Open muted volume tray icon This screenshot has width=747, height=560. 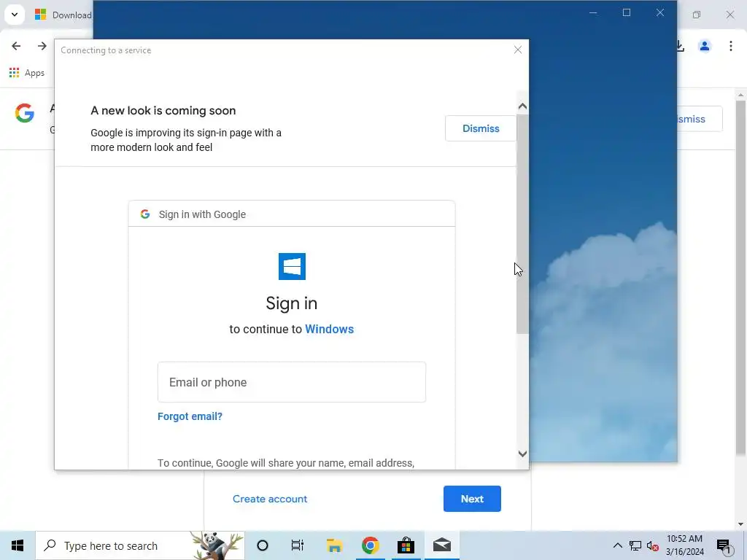tap(653, 545)
